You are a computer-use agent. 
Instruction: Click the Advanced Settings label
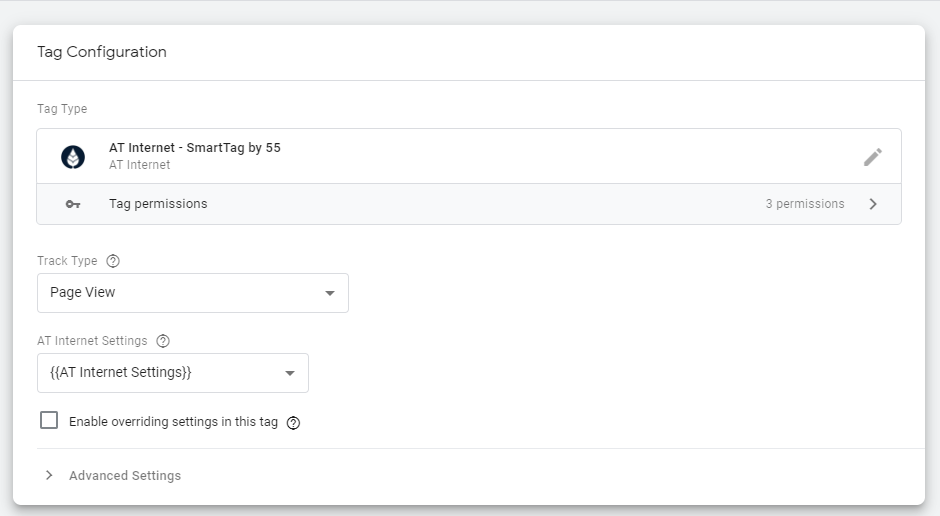(x=125, y=476)
